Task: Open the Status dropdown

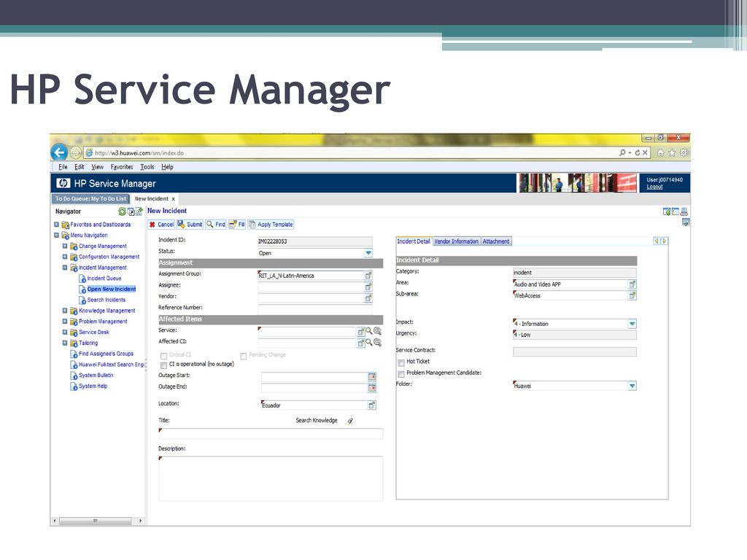Action: pyautogui.click(x=368, y=253)
